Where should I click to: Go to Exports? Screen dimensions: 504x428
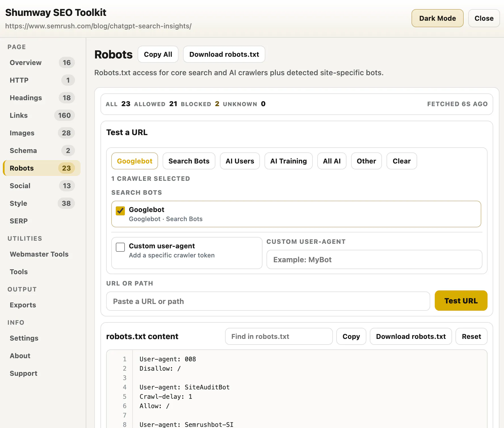42,305
